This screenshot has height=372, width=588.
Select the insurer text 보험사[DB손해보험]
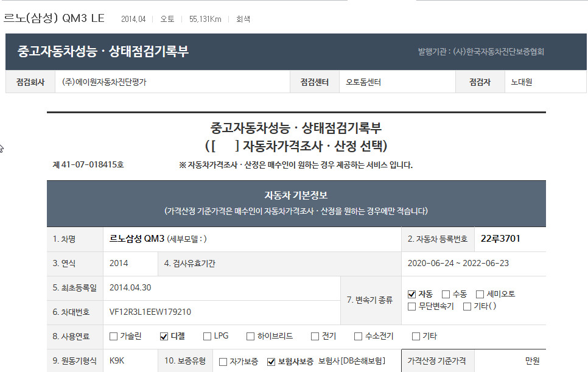[352, 361]
